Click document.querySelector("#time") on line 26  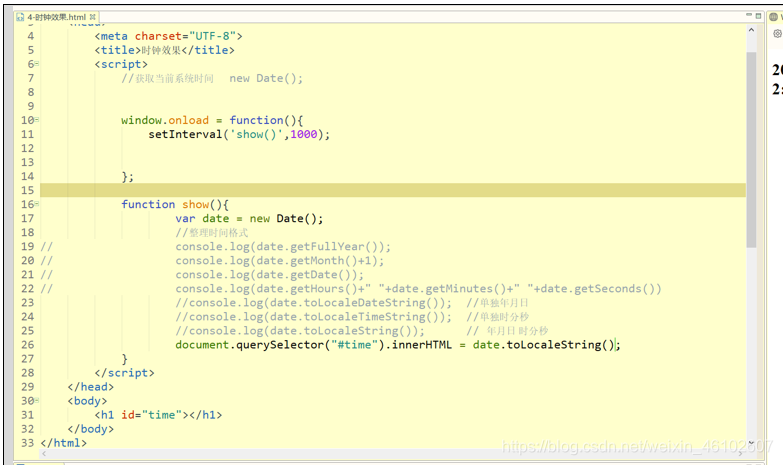pos(280,345)
